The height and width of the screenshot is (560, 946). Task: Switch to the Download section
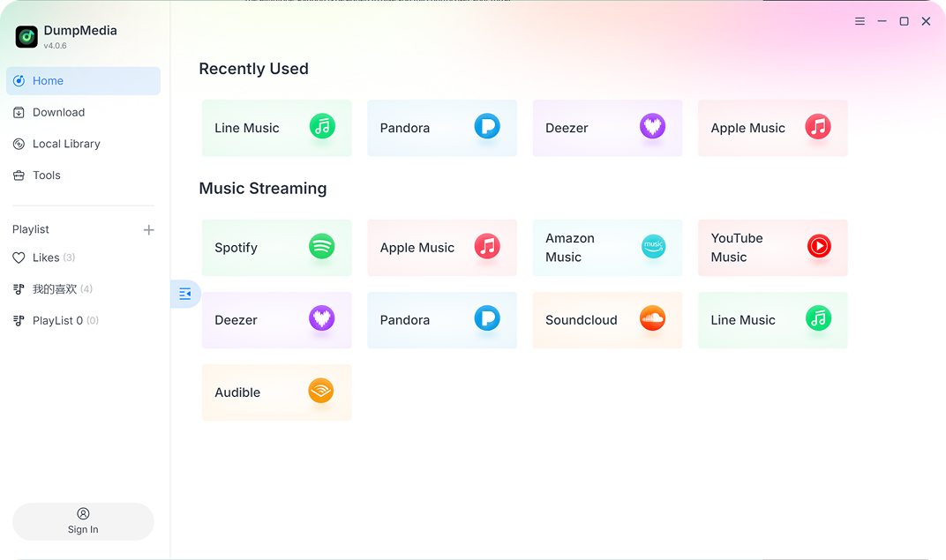click(x=57, y=112)
